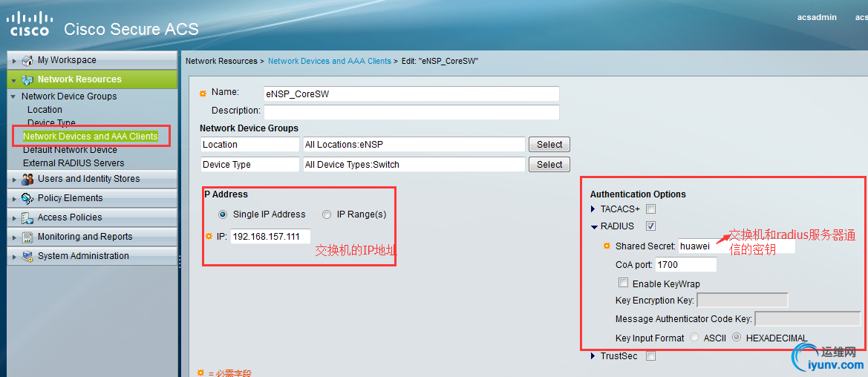This screenshot has height=377, width=868.
Task: Open Network Device Groups tree item
Action: click(69, 96)
